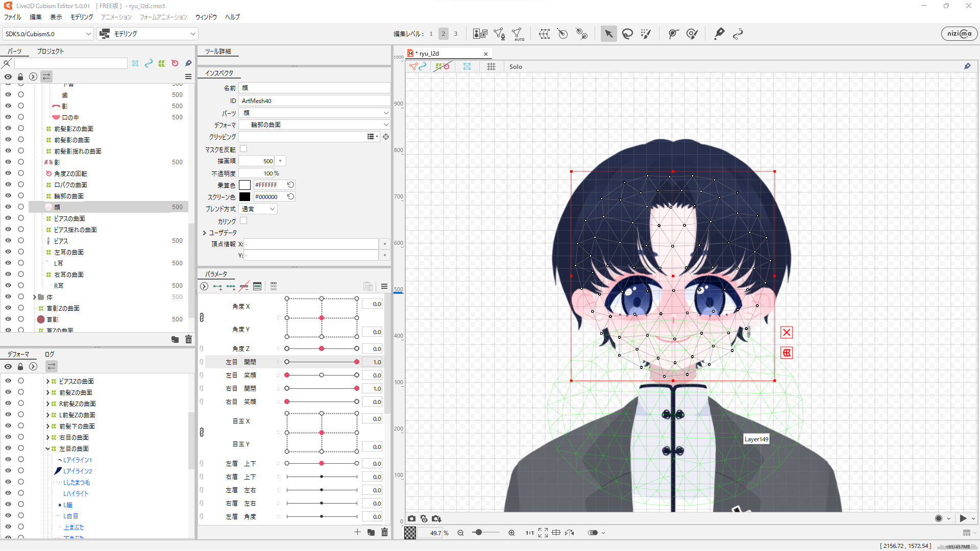980x551 pixels.
Task: Click the camera snapshot icon below the canvas
Action: pyautogui.click(x=412, y=518)
